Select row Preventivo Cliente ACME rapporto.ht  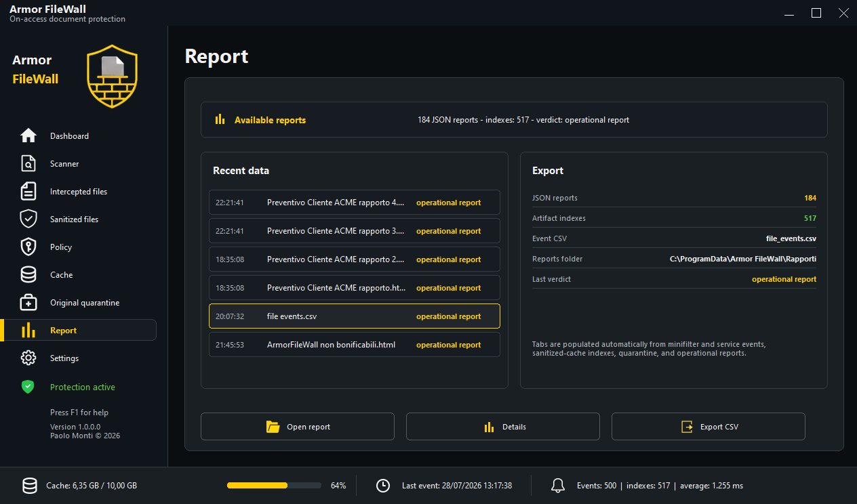point(355,288)
